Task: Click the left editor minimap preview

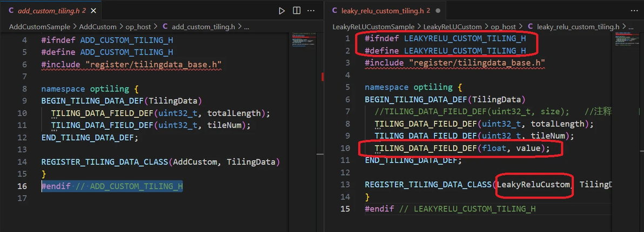Action: click(x=304, y=39)
